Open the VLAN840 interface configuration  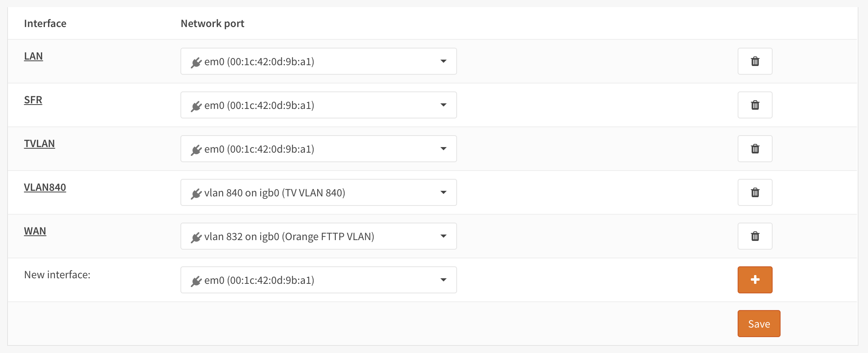coord(45,187)
